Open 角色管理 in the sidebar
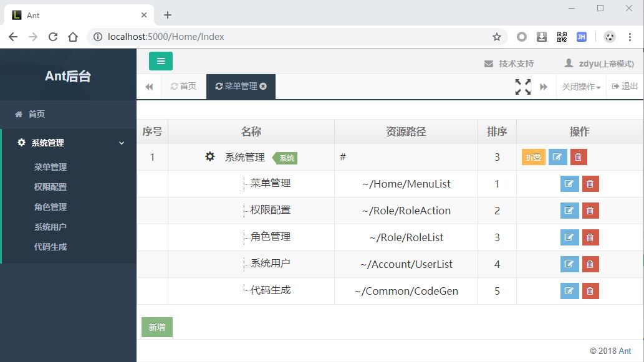 50,207
